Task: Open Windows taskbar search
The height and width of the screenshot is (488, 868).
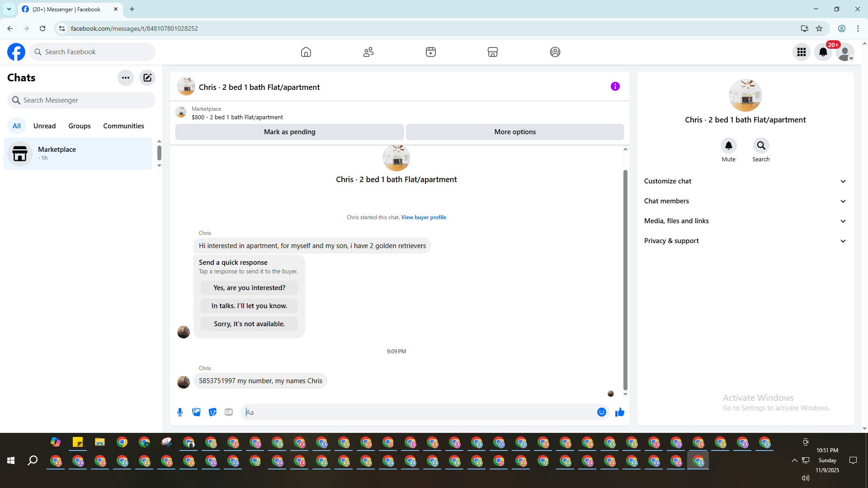Action: [x=33, y=460]
